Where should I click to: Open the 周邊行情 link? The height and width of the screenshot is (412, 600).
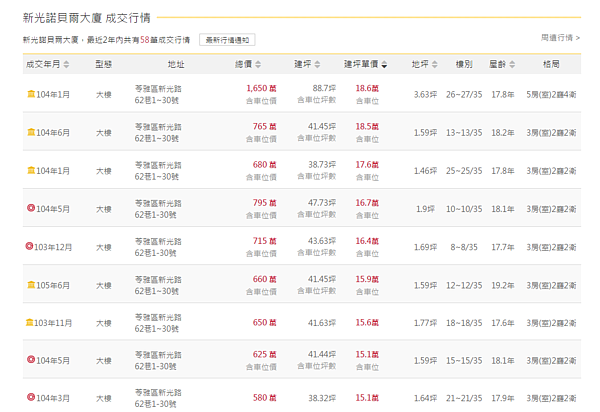pos(561,37)
